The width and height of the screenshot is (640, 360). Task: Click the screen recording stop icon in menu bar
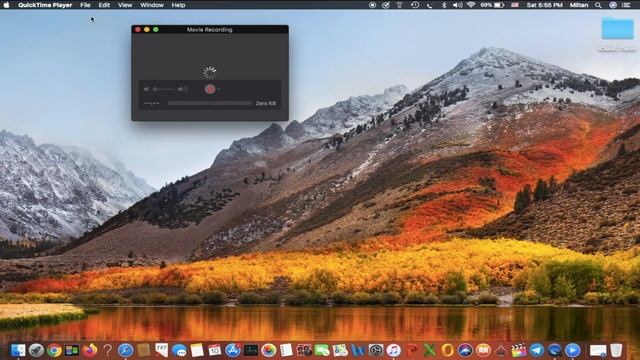click(x=372, y=5)
